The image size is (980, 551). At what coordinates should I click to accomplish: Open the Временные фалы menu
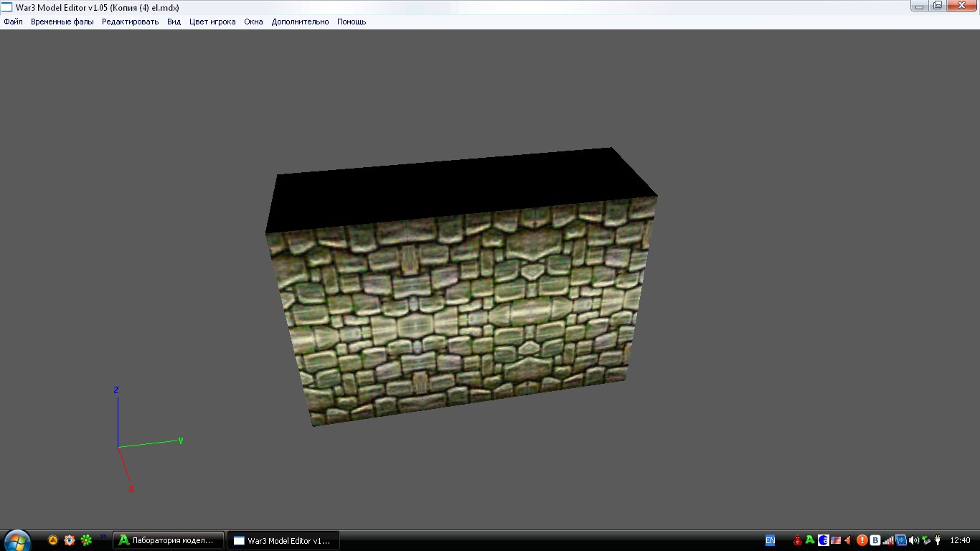62,22
